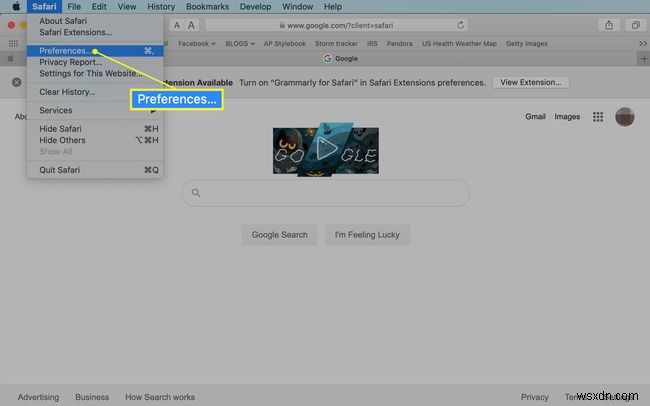Open the AP Stylebook bookmark
The width and height of the screenshot is (650, 406).
tap(284, 44)
